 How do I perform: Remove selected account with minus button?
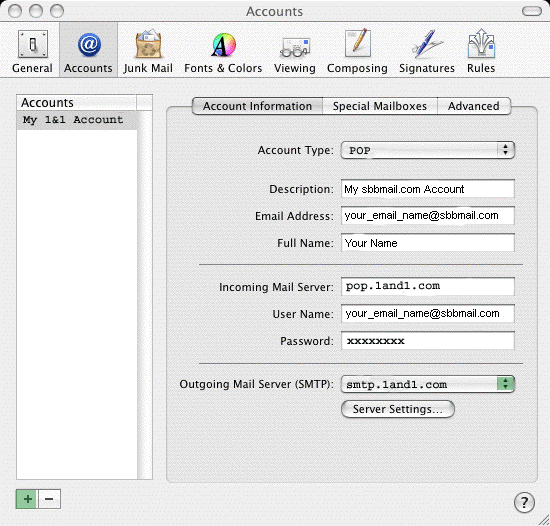[x=49, y=499]
